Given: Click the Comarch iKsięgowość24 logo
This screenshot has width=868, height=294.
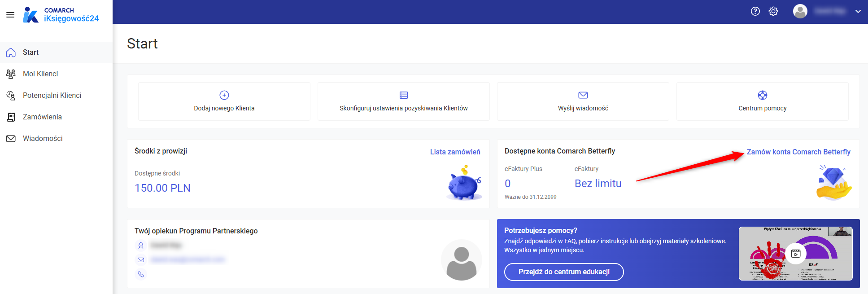Looking at the screenshot, I should point(61,15).
